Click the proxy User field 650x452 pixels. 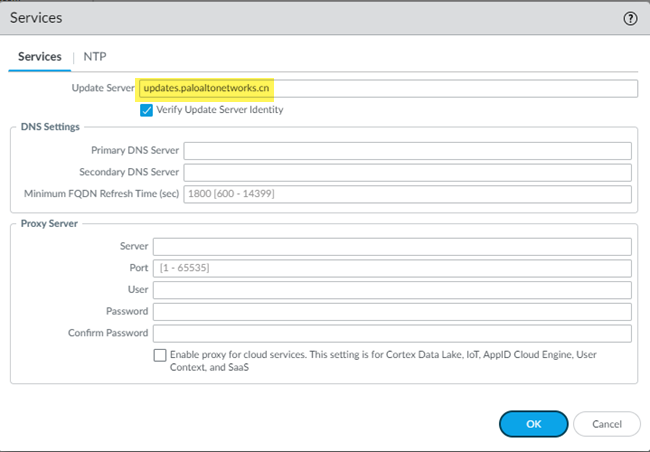pyautogui.click(x=392, y=290)
